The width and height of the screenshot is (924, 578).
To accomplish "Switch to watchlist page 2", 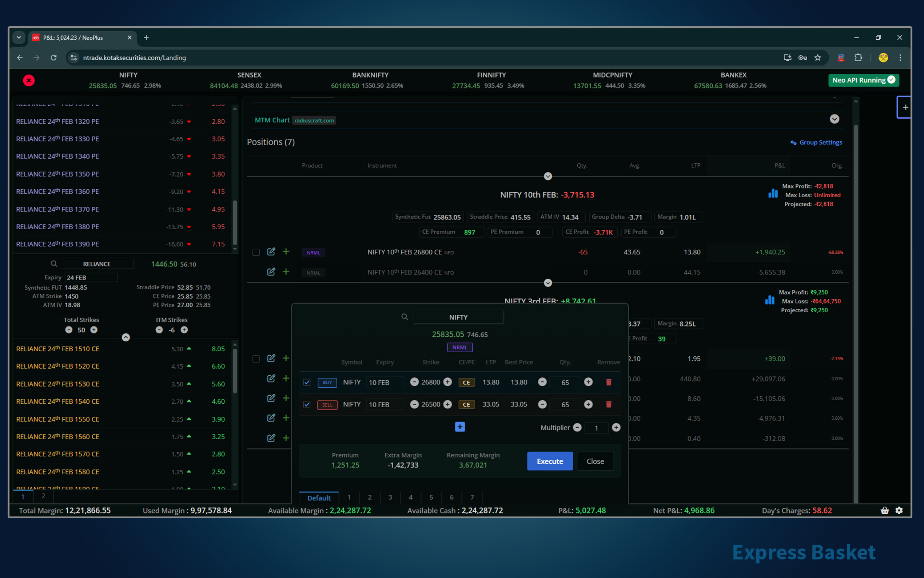I will click(43, 496).
